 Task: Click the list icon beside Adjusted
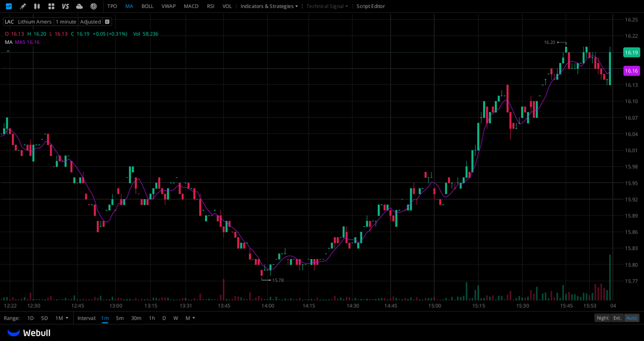pyautogui.click(x=107, y=22)
